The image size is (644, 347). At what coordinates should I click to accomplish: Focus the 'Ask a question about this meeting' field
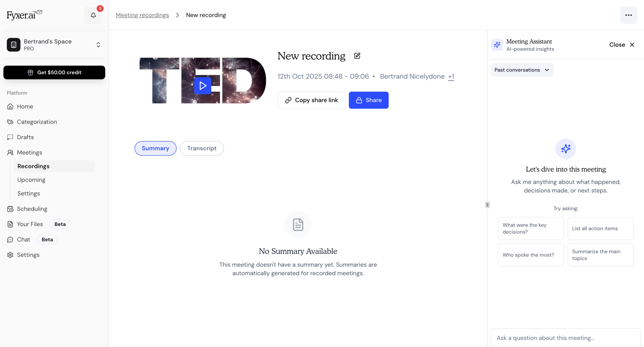(566, 338)
